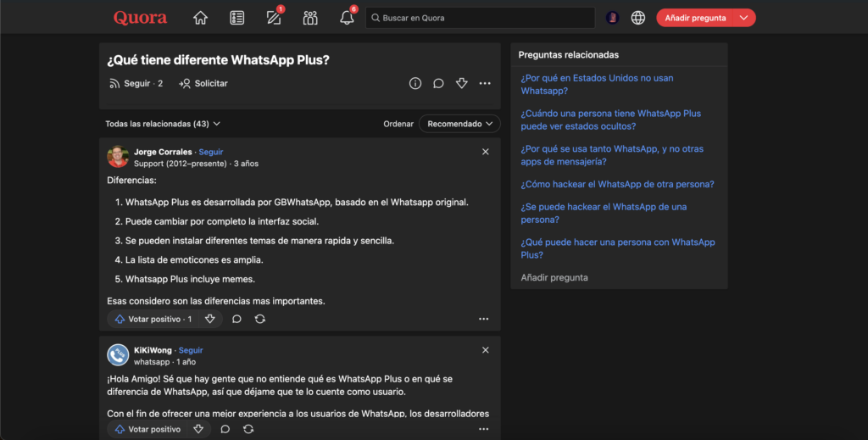Open question more options dots
This screenshot has height=440, width=868.
[x=485, y=83]
